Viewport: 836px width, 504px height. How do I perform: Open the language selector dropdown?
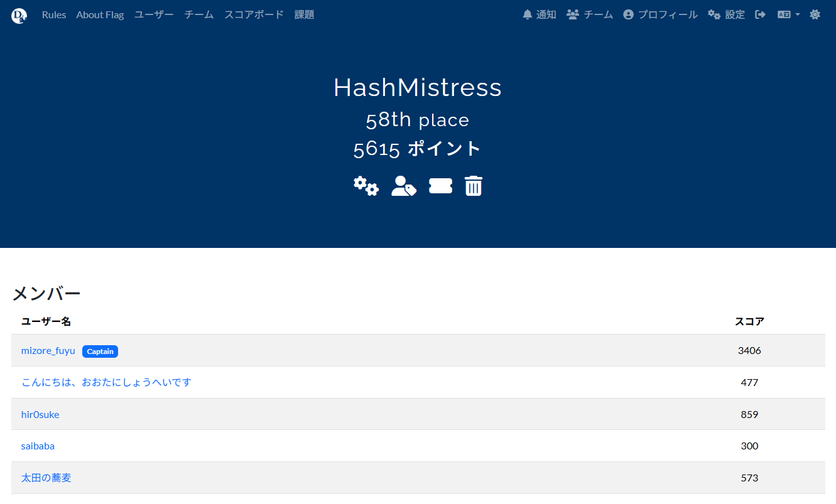(788, 14)
